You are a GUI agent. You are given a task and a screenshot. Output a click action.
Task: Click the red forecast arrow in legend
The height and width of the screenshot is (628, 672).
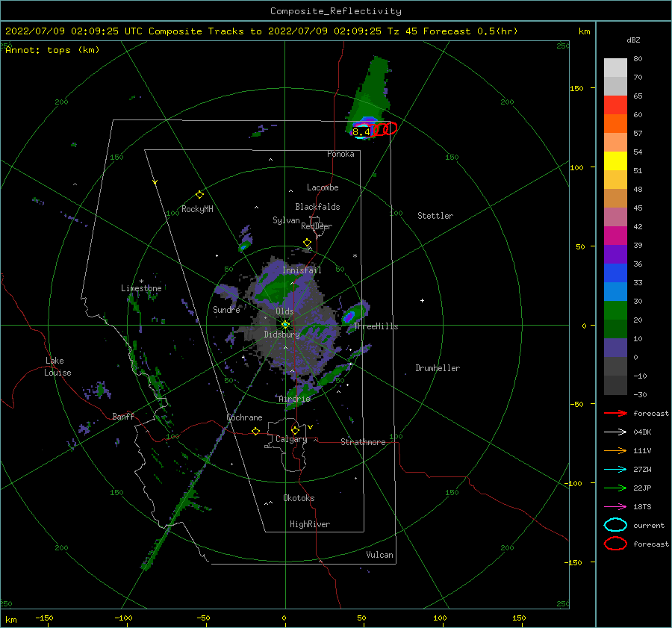coord(615,413)
